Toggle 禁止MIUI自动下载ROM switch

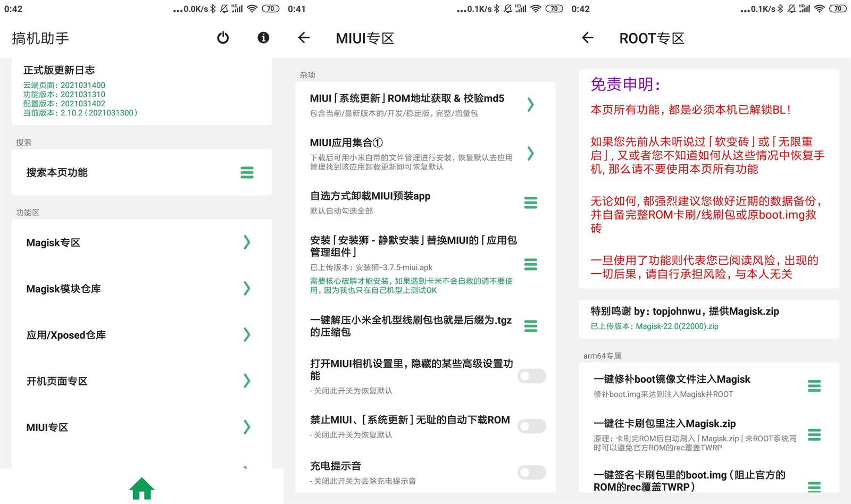[532, 426]
